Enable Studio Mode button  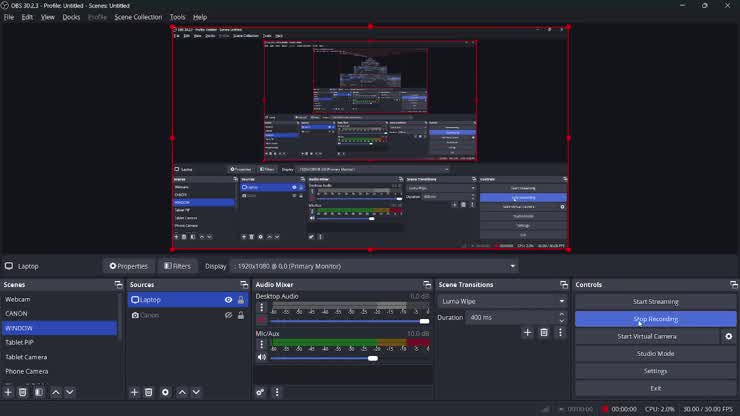coord(656,354)
